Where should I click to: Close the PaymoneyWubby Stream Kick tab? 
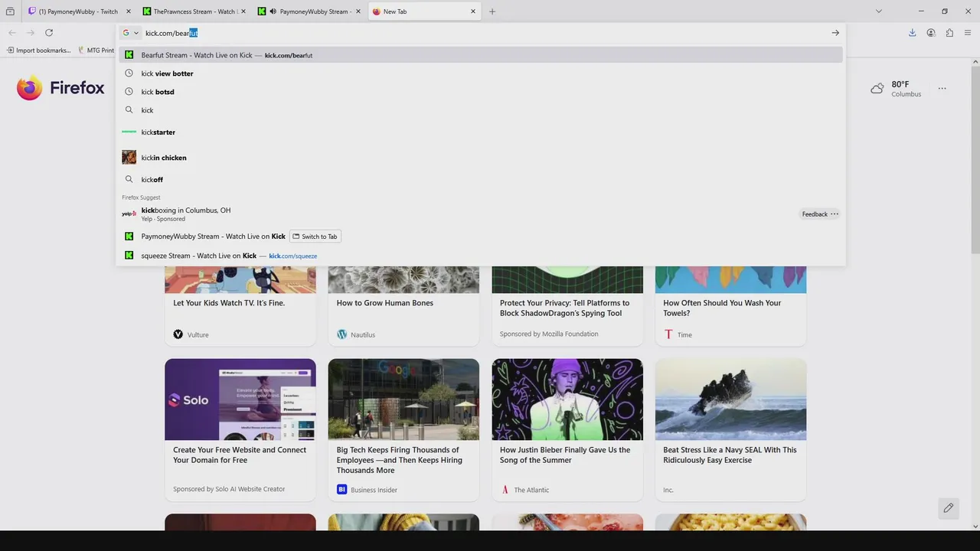358,11
